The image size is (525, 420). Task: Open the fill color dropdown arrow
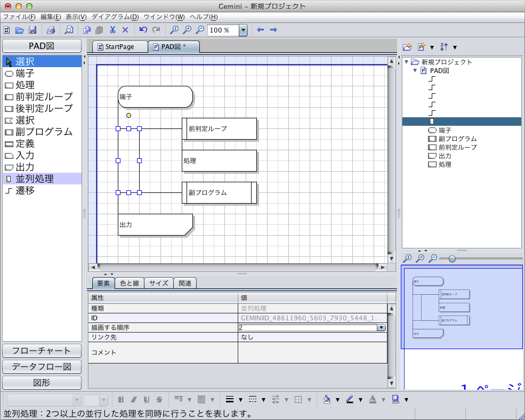point(337,400)
